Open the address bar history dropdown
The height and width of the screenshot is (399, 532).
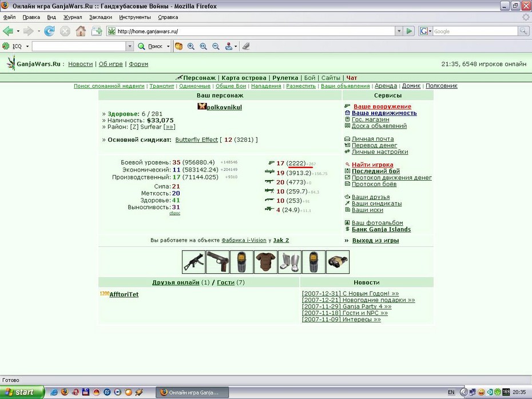tap(399, 31)
